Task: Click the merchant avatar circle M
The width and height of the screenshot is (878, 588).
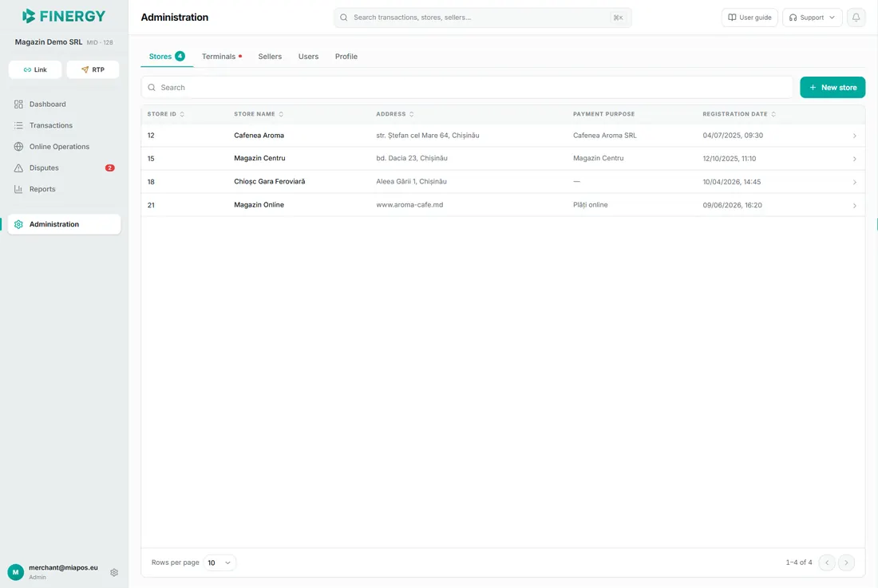Action: (16, 572)
